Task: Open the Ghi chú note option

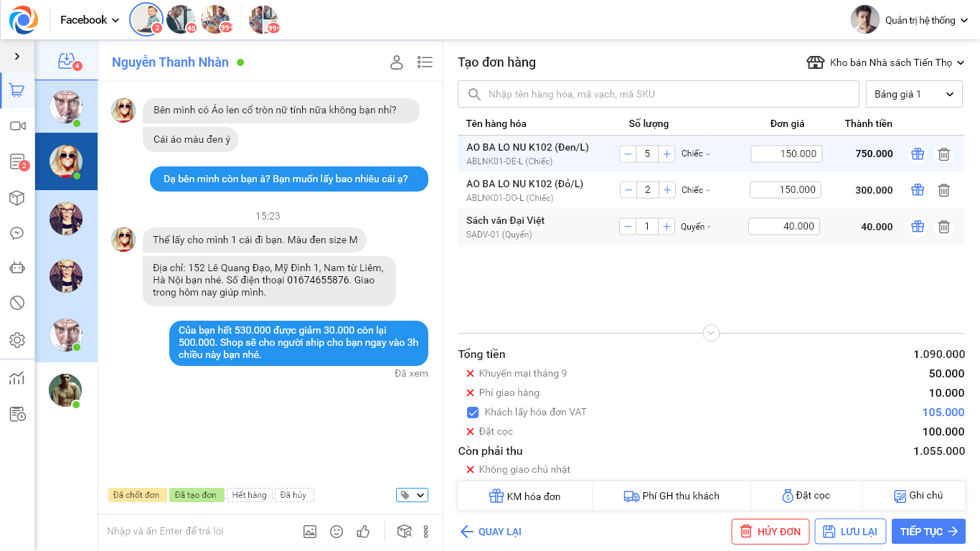Action: [914, 496]
